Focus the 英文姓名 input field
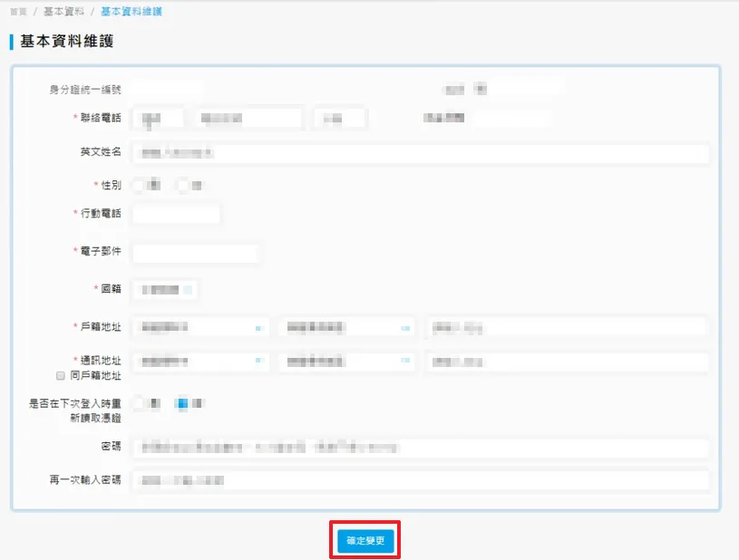The image size is (739, 560). click(421, 153)
